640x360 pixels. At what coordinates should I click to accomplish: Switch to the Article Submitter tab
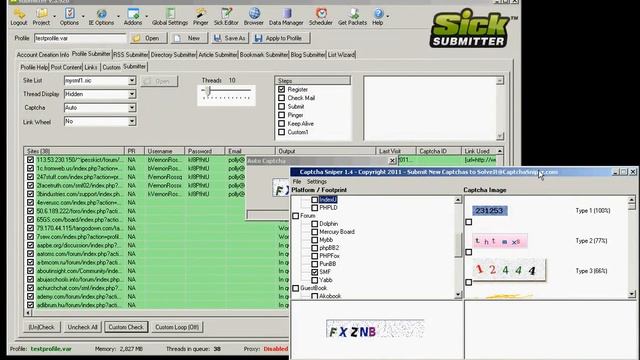pyautogui.click(x=218, y=54)
